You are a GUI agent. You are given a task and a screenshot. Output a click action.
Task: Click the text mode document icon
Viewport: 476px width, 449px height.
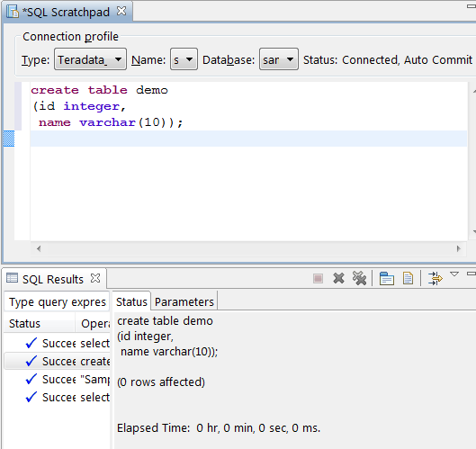coord(408,278)
